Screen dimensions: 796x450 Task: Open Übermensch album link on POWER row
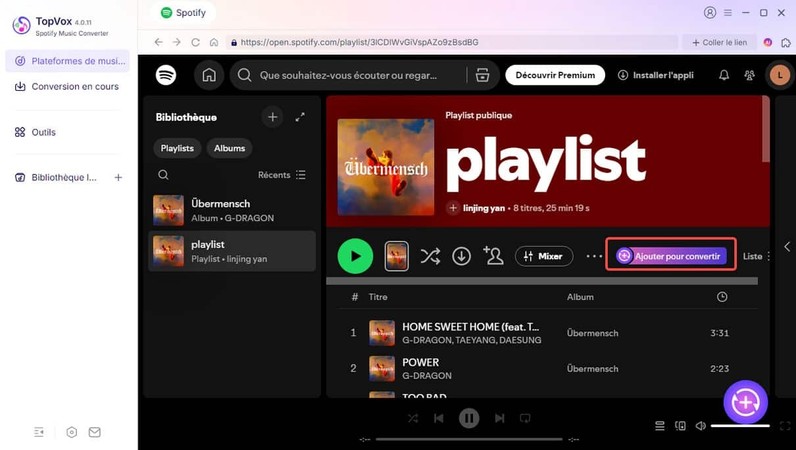point(592,369)
